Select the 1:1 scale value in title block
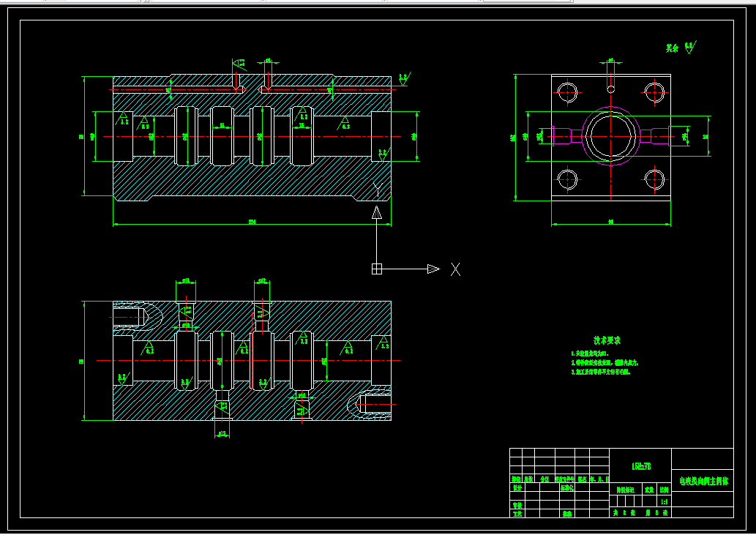 click(664, 502)
